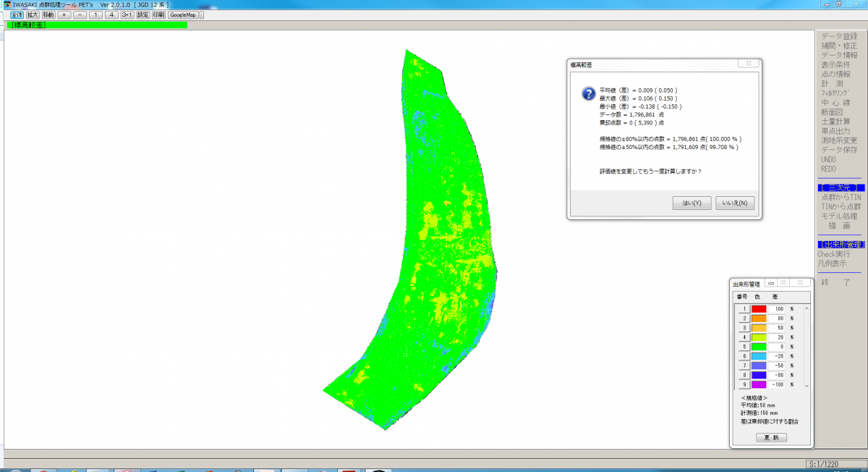Viewport: 868px width, 472px height.
Task: Select the 移動 pan toolbar button
Action: pos(48,14)
